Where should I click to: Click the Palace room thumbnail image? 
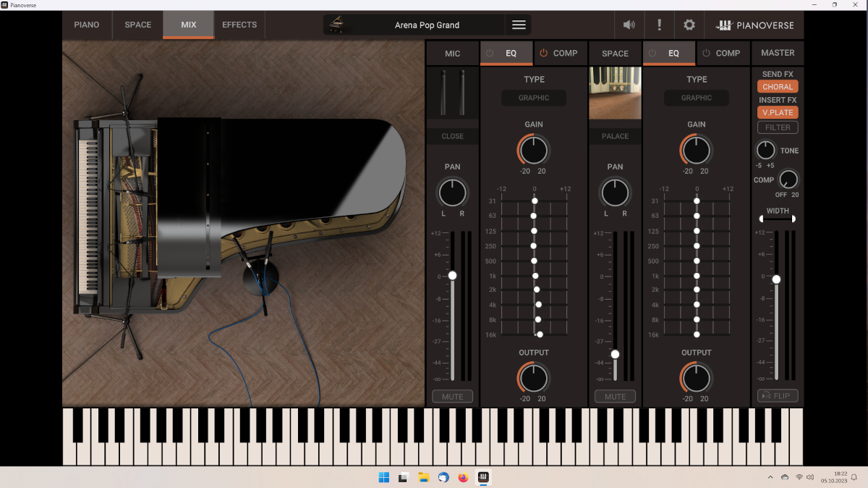616,93
